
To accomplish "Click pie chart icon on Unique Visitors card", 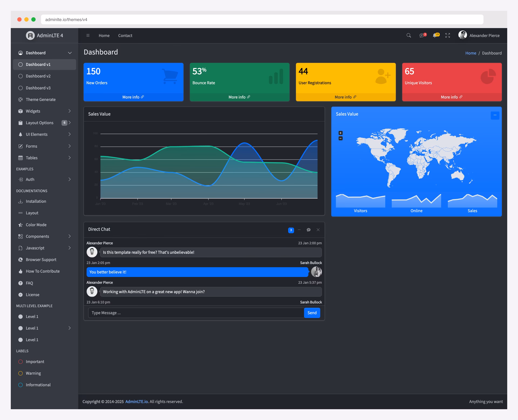I will [x=488, y=76].
